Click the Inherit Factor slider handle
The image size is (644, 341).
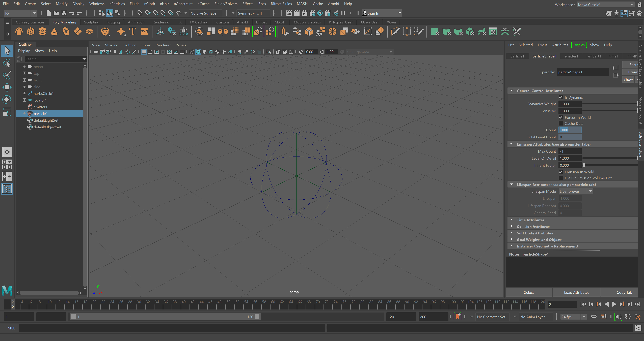584,165
